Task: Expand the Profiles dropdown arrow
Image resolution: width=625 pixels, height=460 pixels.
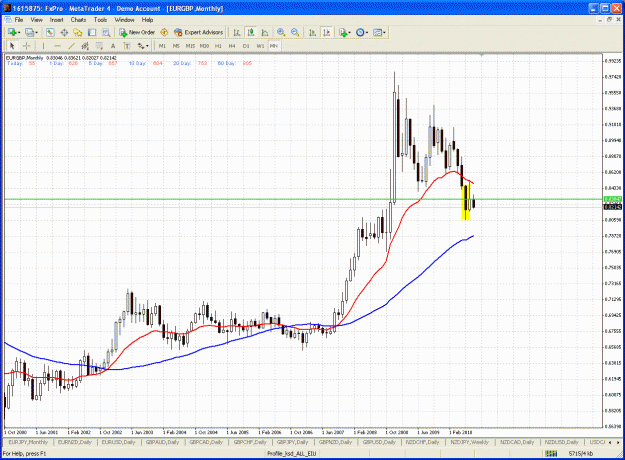Action: (x=36, y=33)
